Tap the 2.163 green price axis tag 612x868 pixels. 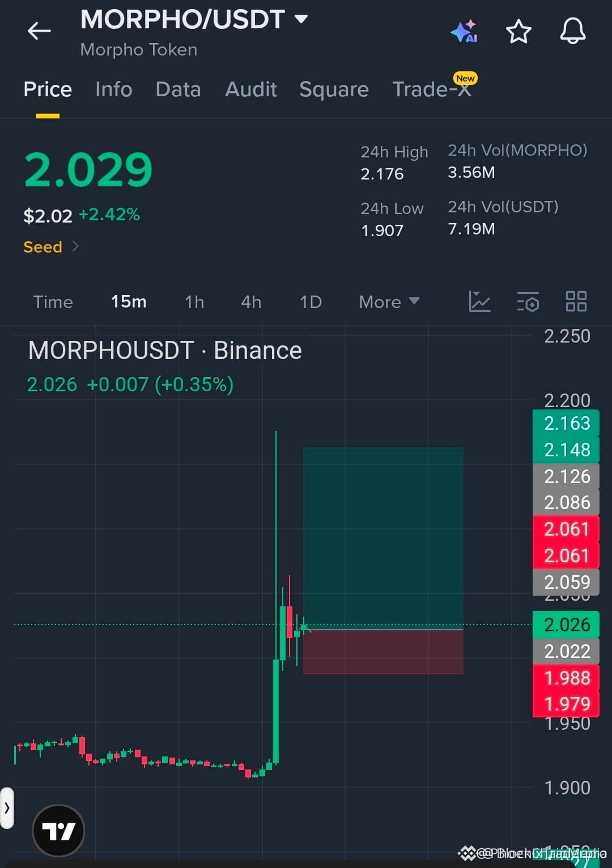coord(566,423)
